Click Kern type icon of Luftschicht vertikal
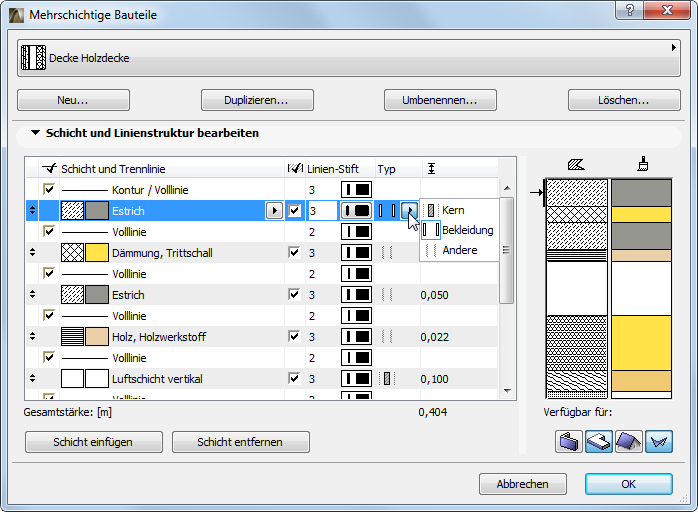The height and width of the screenshot is (512, 698). 387,378
